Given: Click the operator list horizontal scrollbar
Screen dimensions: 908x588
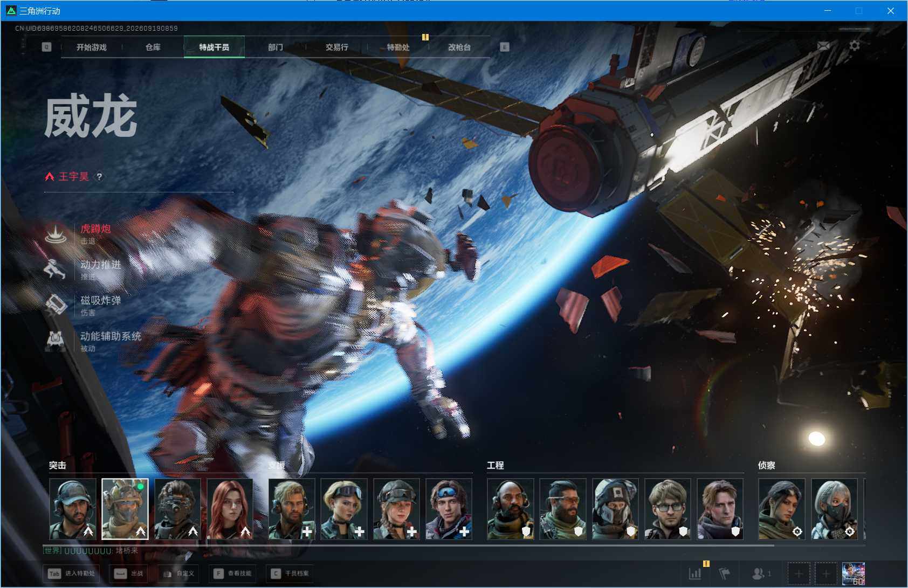Looking at the screenshot, I should point(409,545).
